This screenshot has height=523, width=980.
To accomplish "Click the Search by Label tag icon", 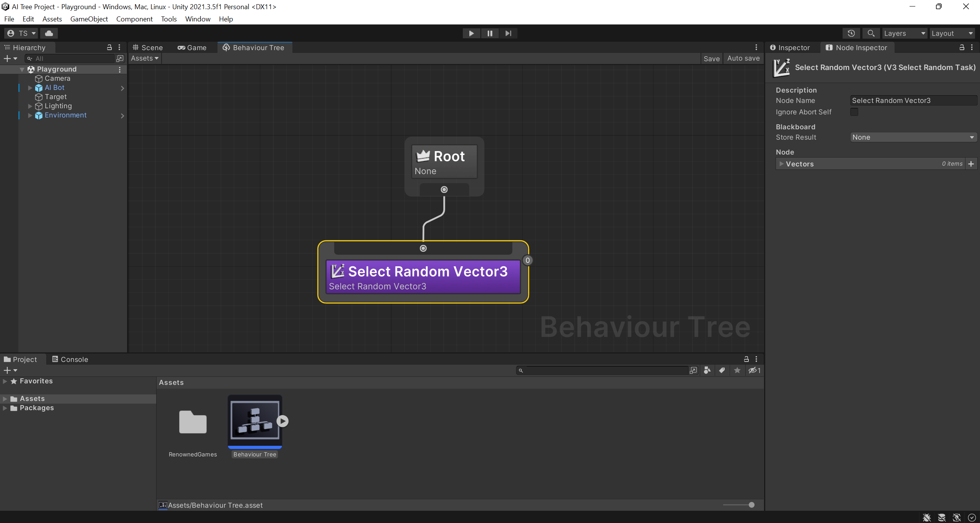I will tap(722, 370).
